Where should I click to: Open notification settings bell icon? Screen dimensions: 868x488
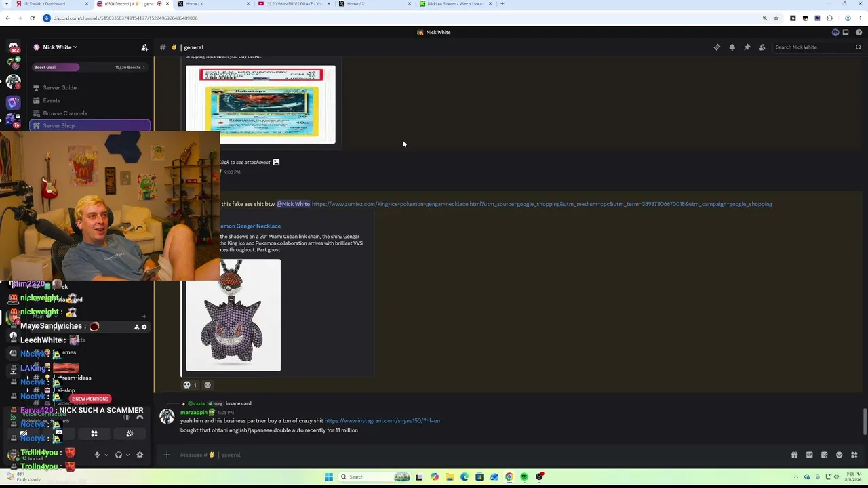coord(732,47)
